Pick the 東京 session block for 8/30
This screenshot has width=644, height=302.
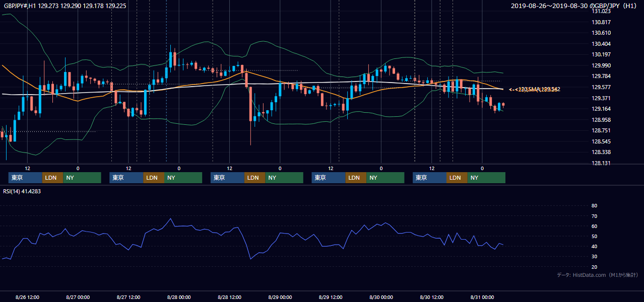click(429, 178)
